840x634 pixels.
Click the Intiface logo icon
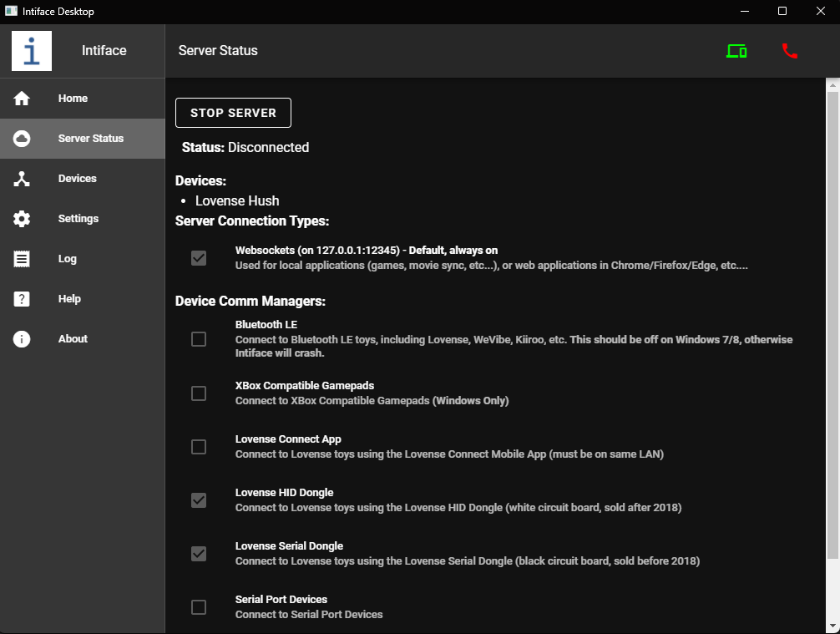pyautogui.click(x=32, y=51)
